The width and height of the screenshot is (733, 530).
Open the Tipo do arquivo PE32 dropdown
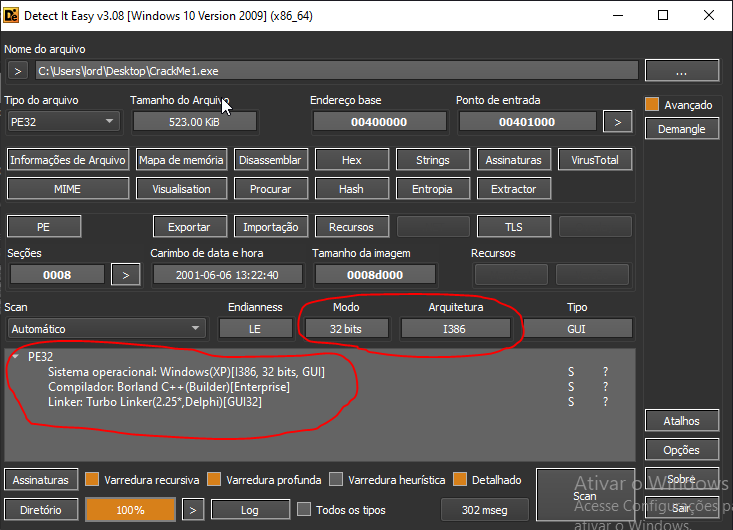(x=62, y=122)
